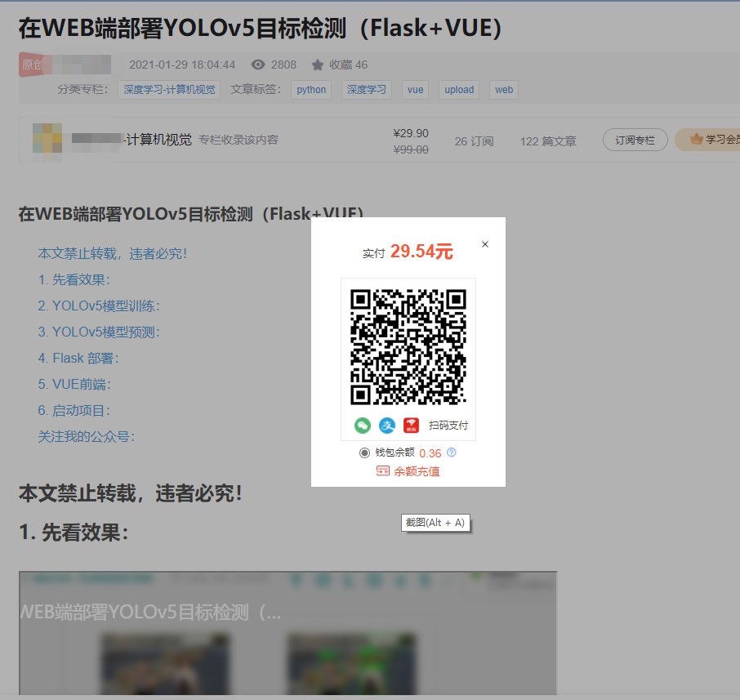The image size is (740, 700).
Task: Close the payment popup with the X
Action: 484,243
